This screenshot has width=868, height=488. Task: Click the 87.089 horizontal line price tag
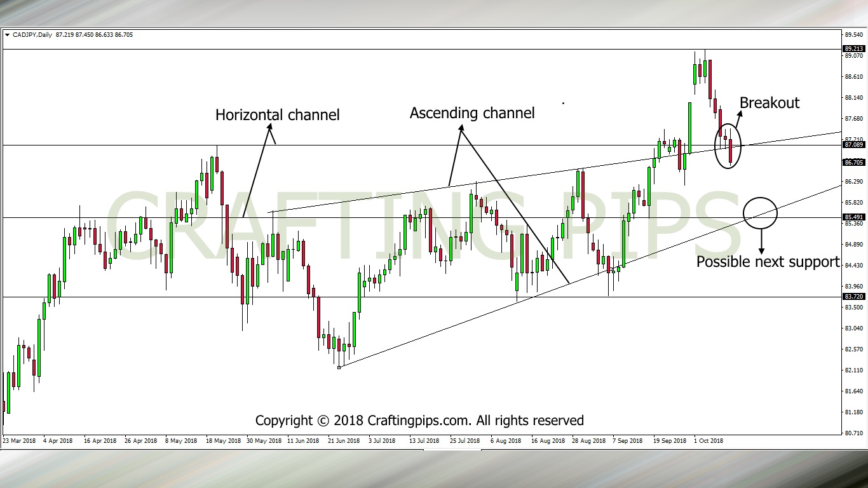pyautogui.click(x=853, y=145)
